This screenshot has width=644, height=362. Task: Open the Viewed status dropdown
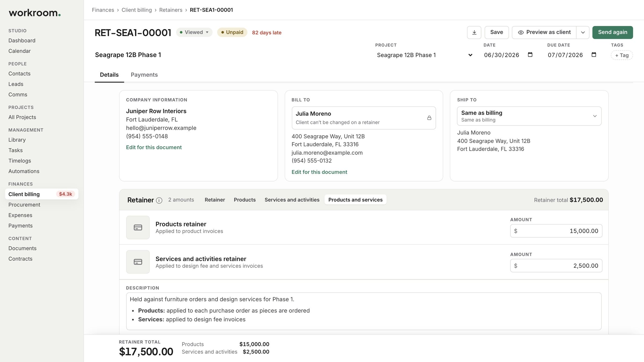coord(194,32)
